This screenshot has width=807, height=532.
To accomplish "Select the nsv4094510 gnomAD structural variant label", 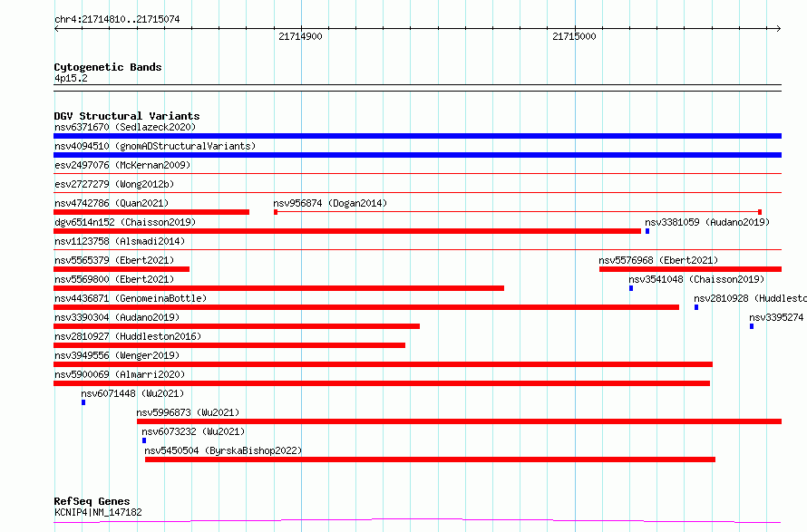I will 155,146.
